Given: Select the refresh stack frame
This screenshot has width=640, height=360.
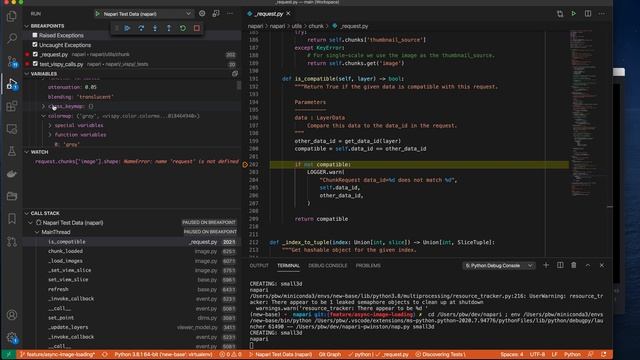Looking at the screenshot, I should (131, 289).
